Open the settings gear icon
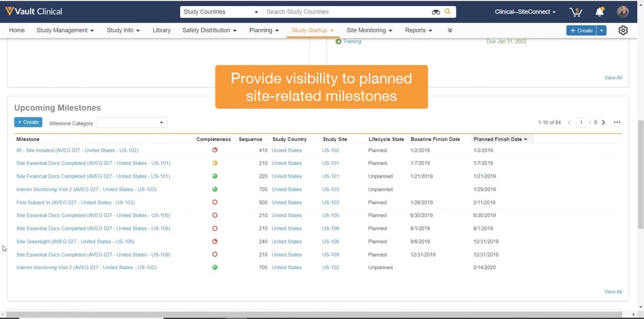The image size is (644, 319). pos(623,30)
